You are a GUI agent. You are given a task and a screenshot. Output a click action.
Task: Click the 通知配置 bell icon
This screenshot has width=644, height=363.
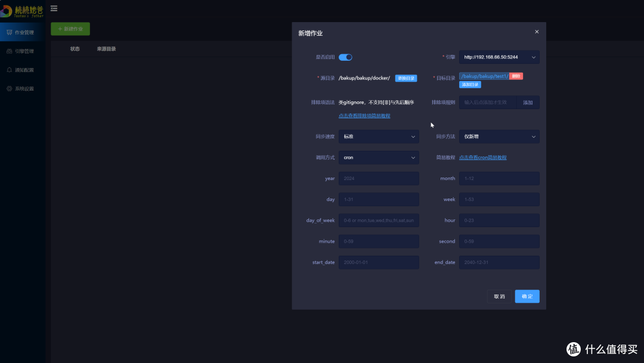pyautogui.click(x=10, y=70)
